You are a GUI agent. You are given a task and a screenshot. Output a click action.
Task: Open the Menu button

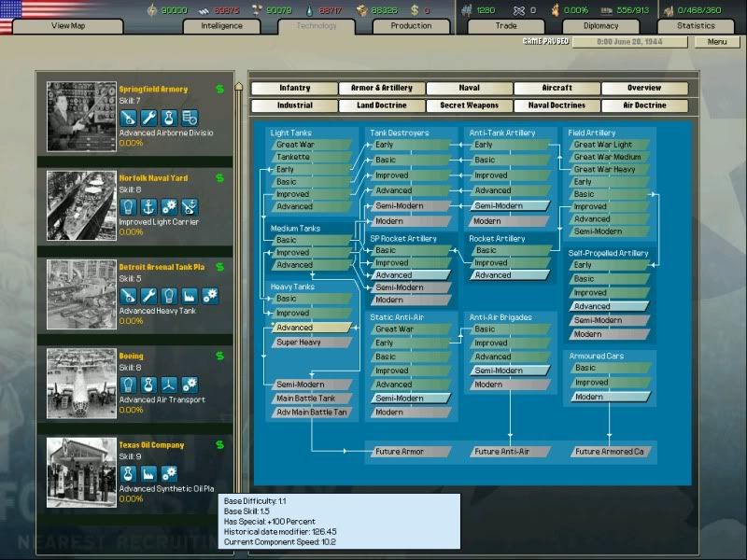pos(716,42)
